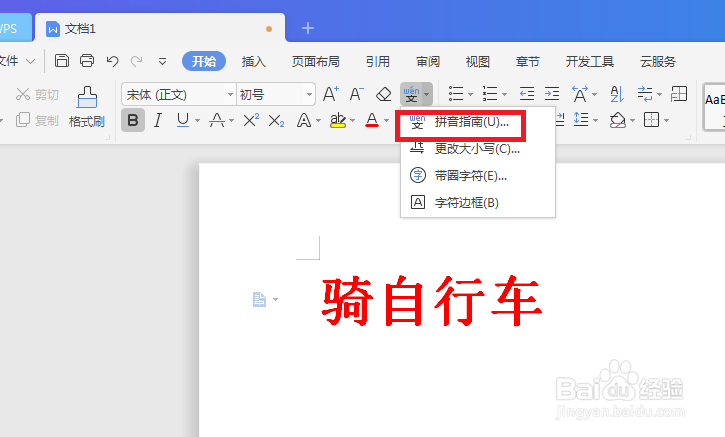Select 带圈字符(E)... menu entry
The width and height of the screenshot is (725, 437).
point(478,176)
